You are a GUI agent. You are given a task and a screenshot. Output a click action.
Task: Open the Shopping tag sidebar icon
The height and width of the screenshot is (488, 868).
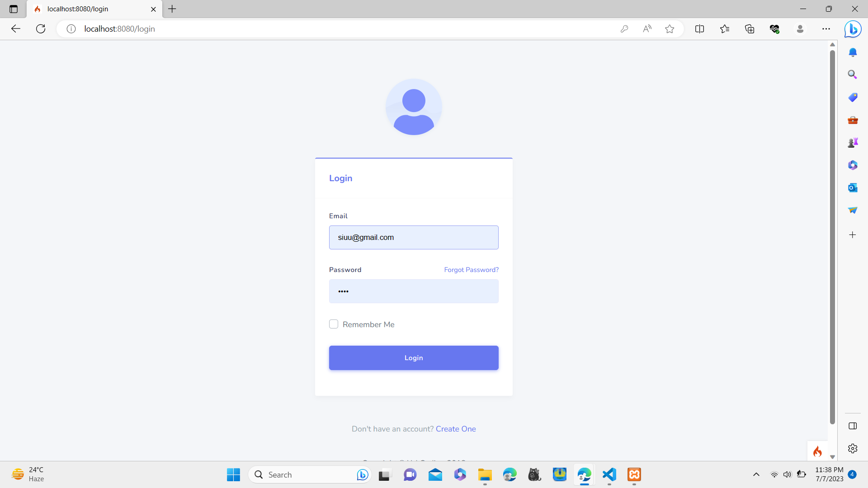click(x=853, y=97)
